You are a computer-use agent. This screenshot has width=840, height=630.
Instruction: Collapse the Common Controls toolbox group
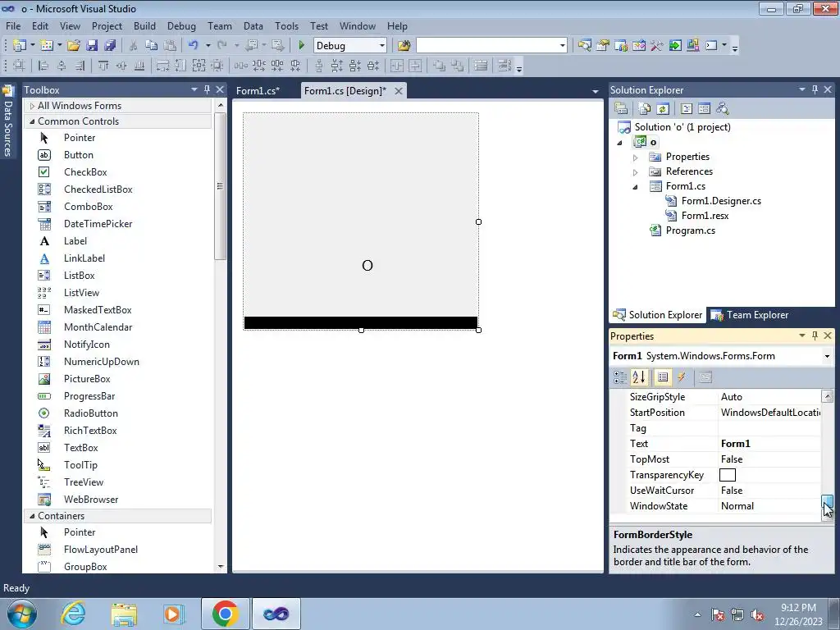(32, 121)
